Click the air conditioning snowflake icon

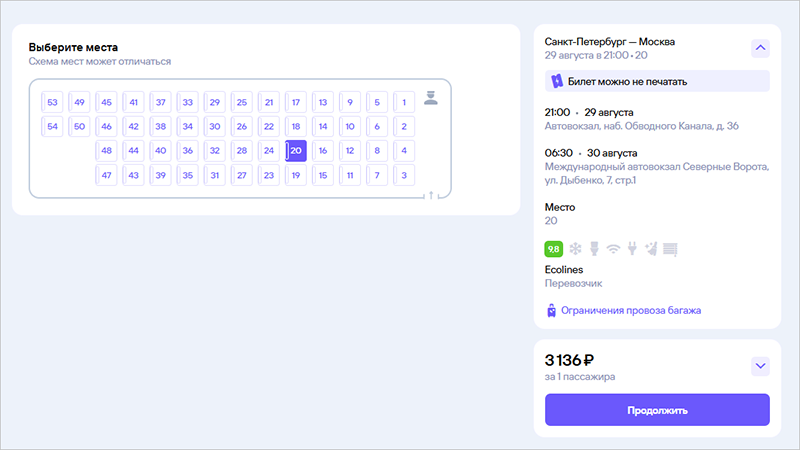(575, 248)
